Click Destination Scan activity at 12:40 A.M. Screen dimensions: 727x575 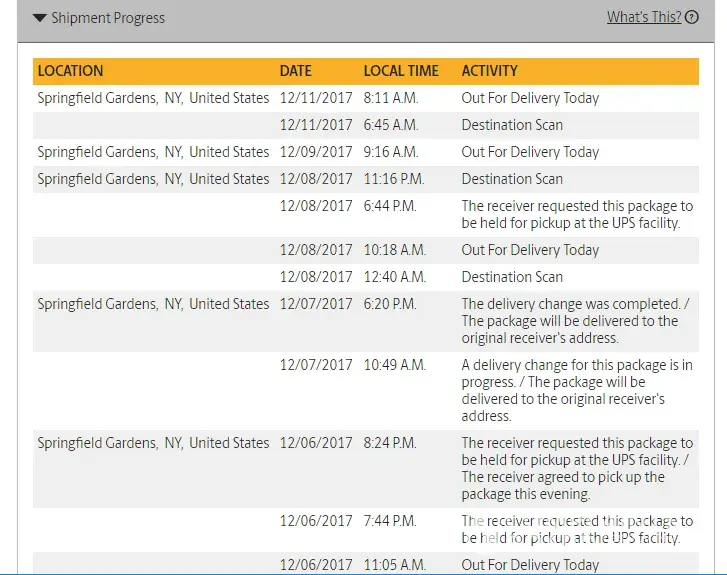point(511,277)
